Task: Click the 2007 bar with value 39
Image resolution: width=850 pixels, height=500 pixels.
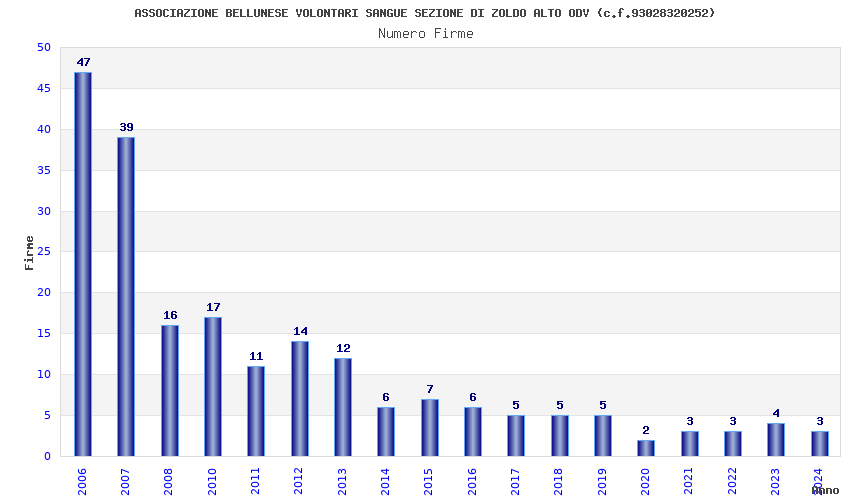Action: point(126,297)
